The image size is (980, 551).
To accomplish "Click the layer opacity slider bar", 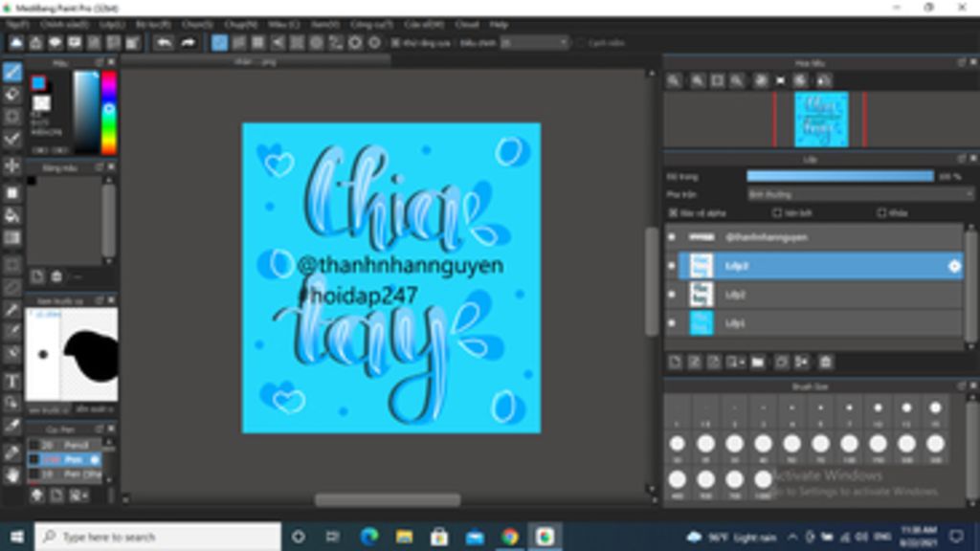I will 840,177.
